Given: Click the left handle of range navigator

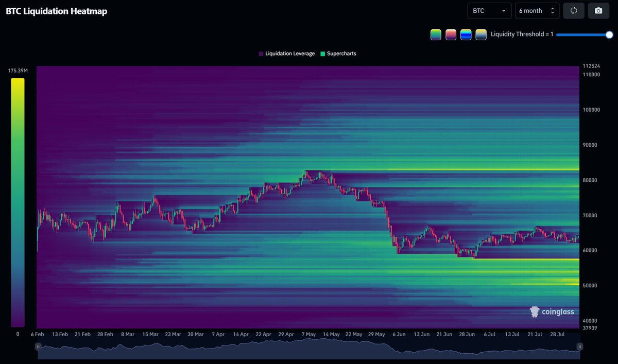Looking at the screenshot, I should (38, 346).
